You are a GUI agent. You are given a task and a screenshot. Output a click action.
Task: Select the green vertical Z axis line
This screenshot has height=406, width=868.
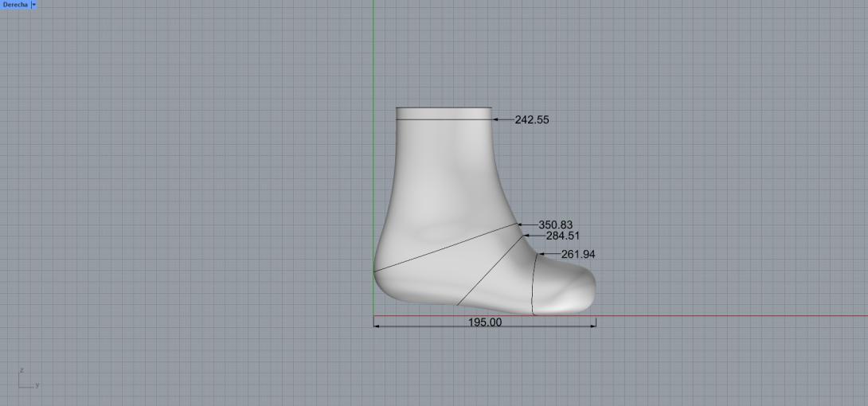[373, 64]
